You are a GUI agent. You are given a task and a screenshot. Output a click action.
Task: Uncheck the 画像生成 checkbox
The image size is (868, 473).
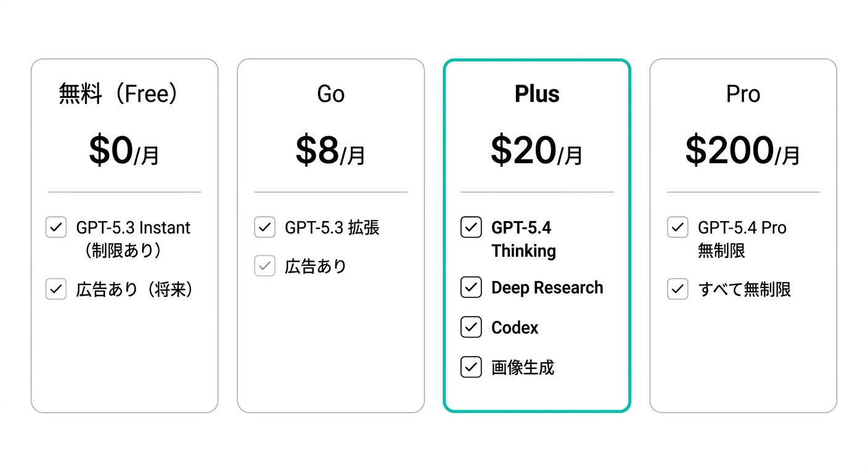(471, 367)
